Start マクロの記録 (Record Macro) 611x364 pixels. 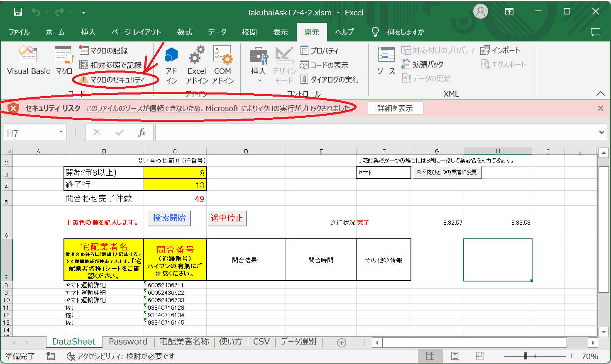coord(104,51)
